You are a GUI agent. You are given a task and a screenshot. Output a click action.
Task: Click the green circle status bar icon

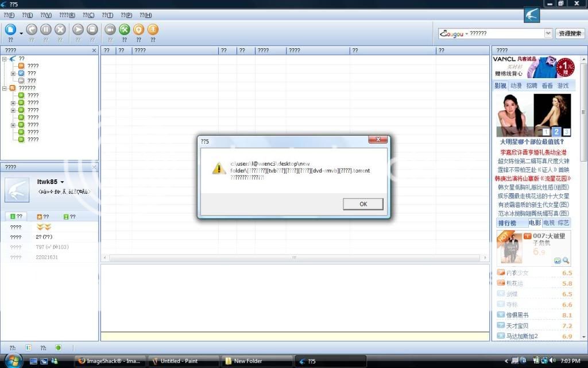click(x=58, y=348)
